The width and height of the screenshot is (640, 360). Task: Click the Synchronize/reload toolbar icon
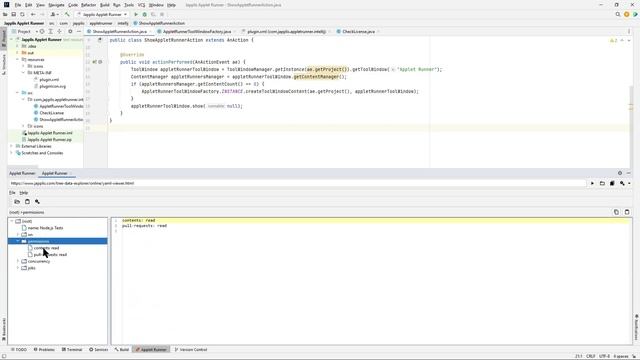[x=22, y=14]
